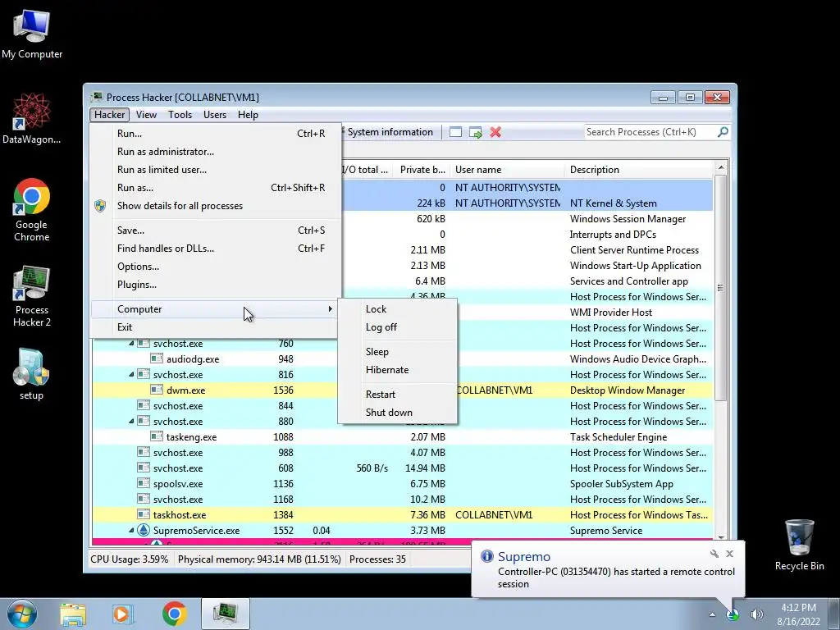Open the Users menu
The width and height of the screenshot is (840, 630).
(x=214, y=115)
